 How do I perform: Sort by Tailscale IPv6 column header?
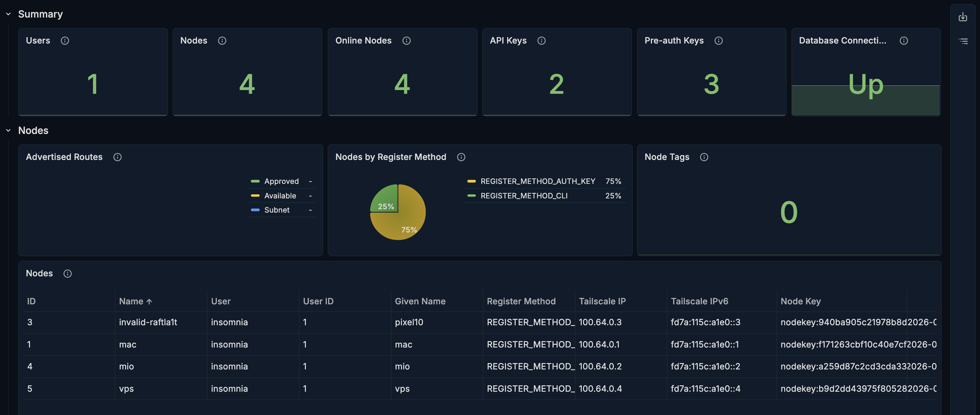click(699, 302)
